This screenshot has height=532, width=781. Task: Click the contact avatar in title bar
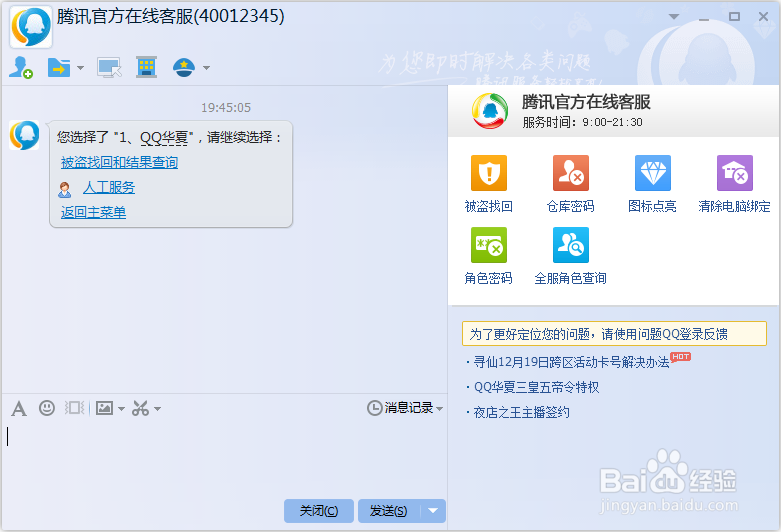tap(31, 27)
